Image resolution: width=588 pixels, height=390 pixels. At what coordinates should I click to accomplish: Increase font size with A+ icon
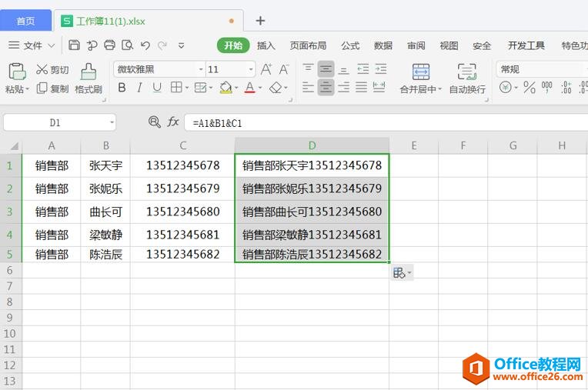click(x=266, y=69)
